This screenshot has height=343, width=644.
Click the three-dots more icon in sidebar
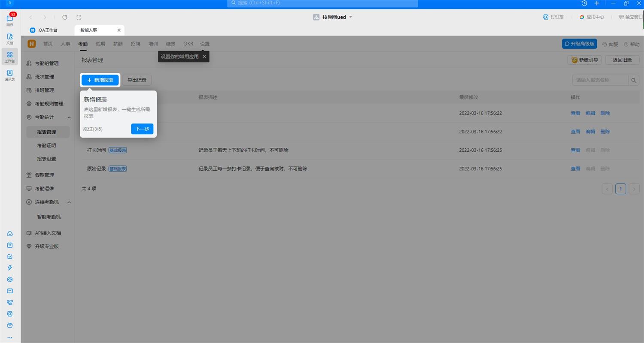pyautogui.click(x=10, y=337)
